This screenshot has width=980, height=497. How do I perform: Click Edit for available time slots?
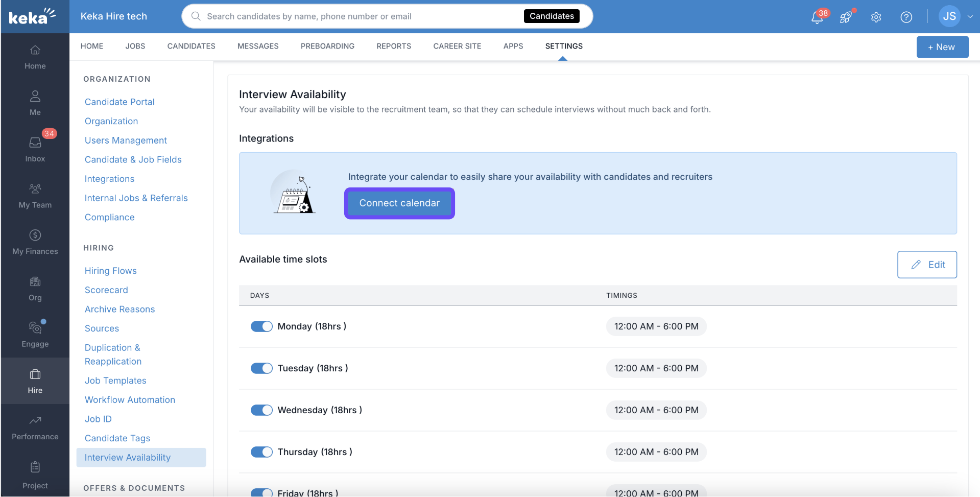coord(927,265)
